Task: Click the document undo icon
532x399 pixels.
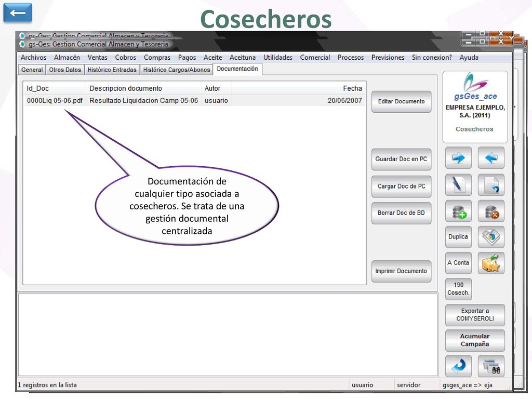Action: (491, 185)
